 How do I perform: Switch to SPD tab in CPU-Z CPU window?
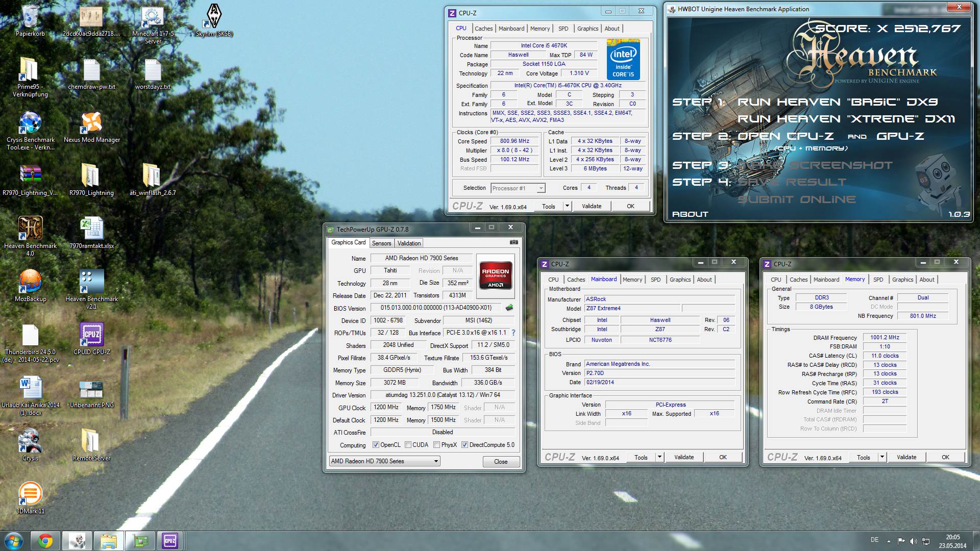point(563,29)
